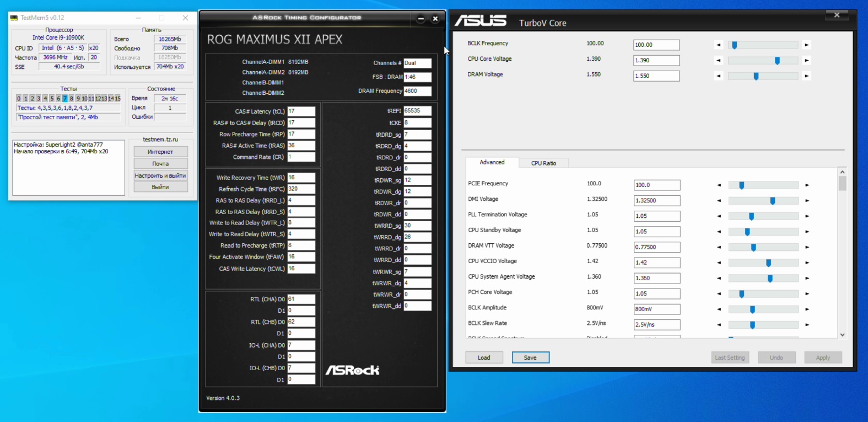This screenshot has width=868, height=422.
Task: Select the DRAM Frequency field in ASRock
Action: [x=417, y=91]
